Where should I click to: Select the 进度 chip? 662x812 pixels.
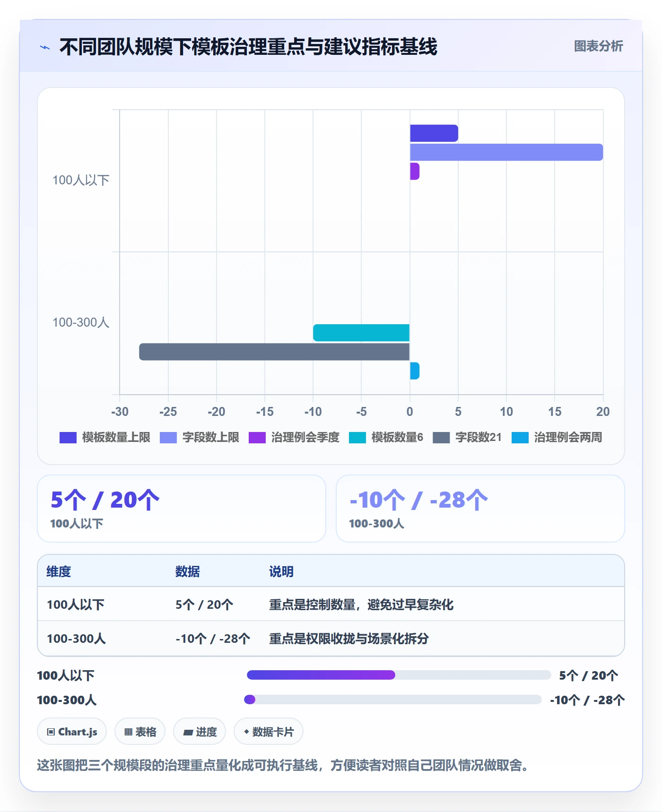[200, 732]
